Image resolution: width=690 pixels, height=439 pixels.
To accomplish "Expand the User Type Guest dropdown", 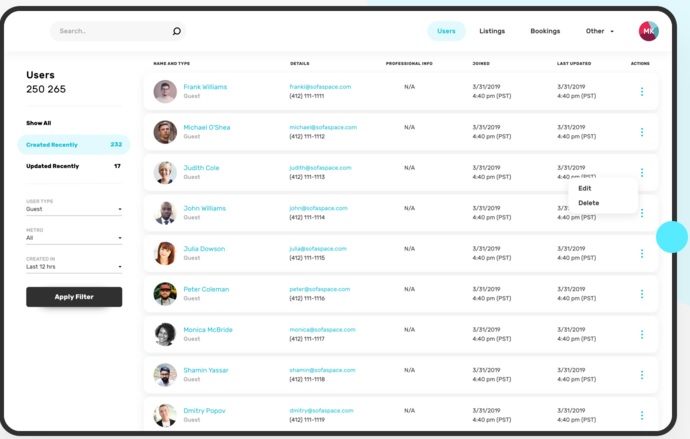I will (74, 209).
